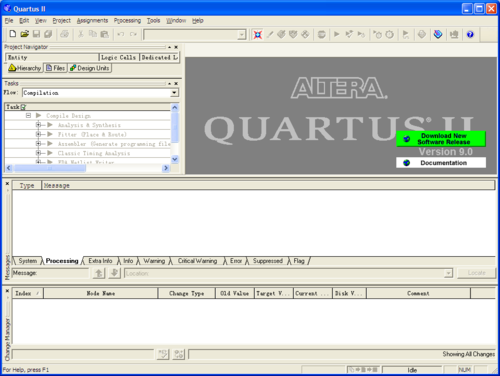Click the red and blue star toolbar icon
Image resolution: width=500 pixels, height=376 pixels.
point(257,34)
